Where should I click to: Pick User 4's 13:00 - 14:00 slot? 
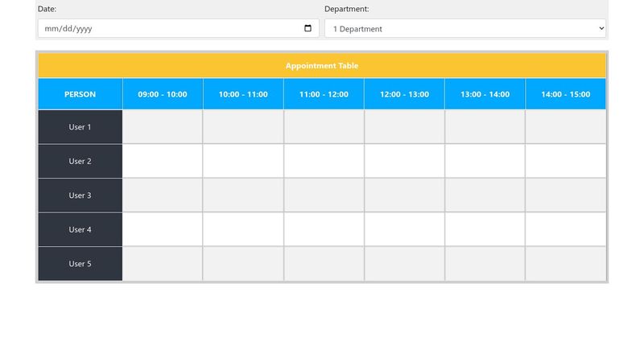[485, 229]
